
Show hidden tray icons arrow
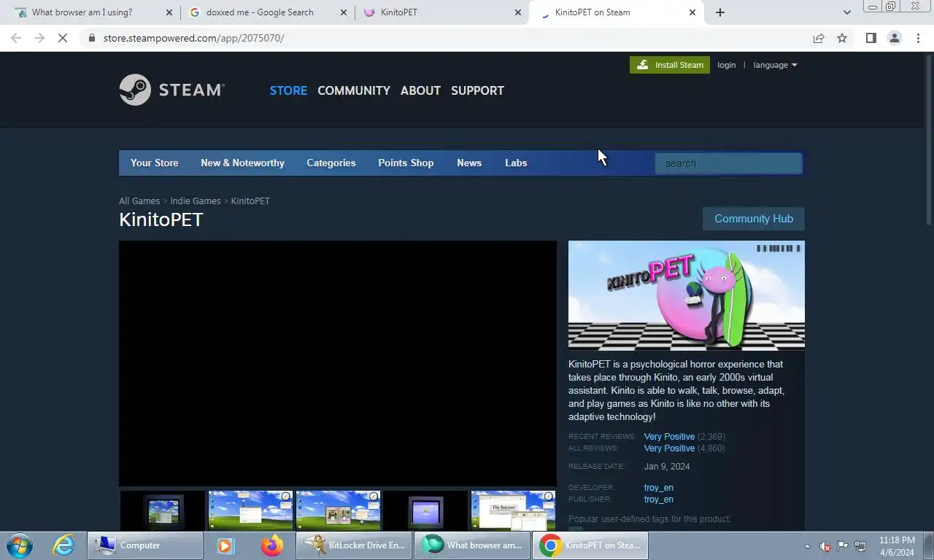(807, 546)
